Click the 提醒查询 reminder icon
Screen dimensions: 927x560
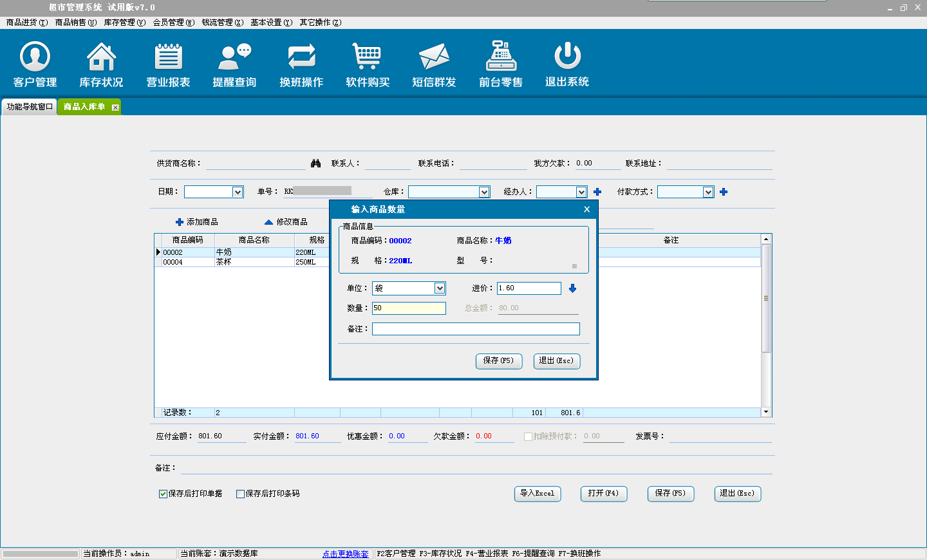coord(234,57)
